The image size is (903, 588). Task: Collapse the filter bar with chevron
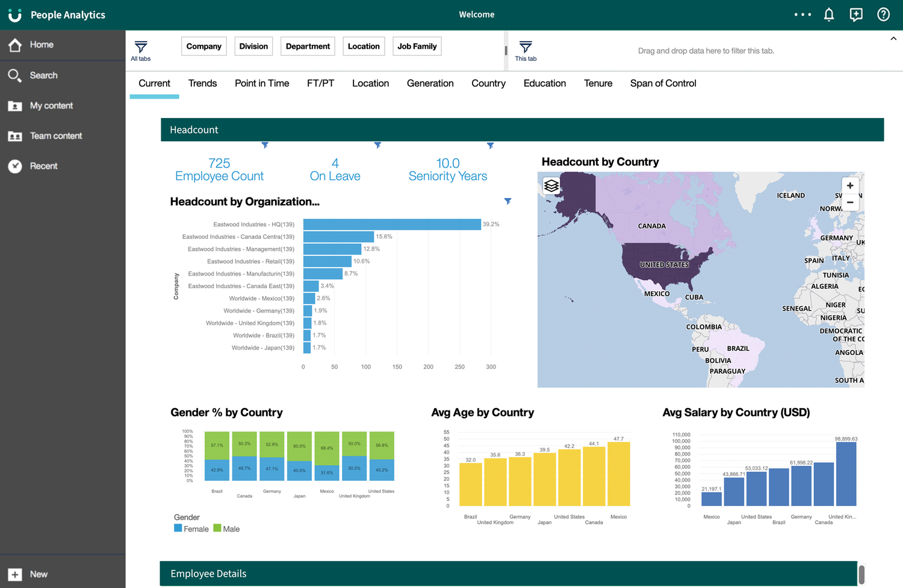click(893, 39)
